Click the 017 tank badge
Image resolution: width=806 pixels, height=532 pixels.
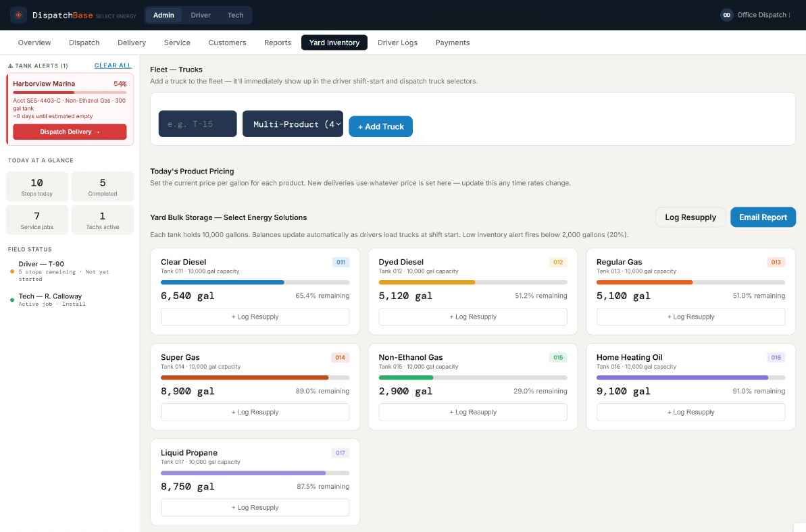point(341,453)
